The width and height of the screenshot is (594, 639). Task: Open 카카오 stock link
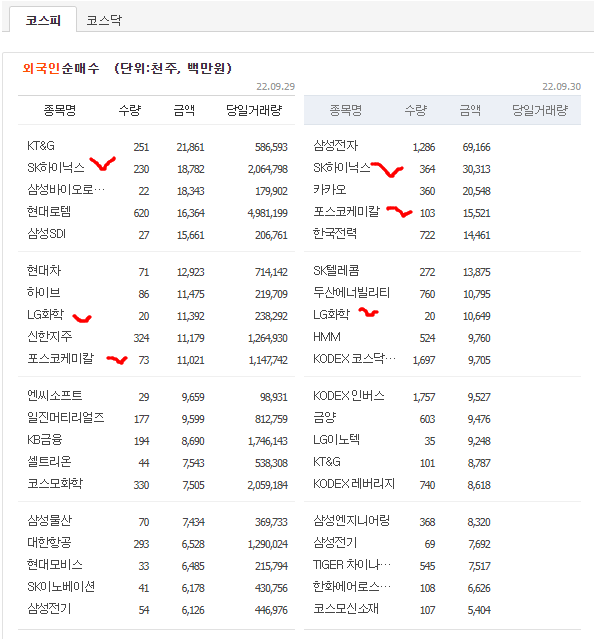[x=330, y=189]
